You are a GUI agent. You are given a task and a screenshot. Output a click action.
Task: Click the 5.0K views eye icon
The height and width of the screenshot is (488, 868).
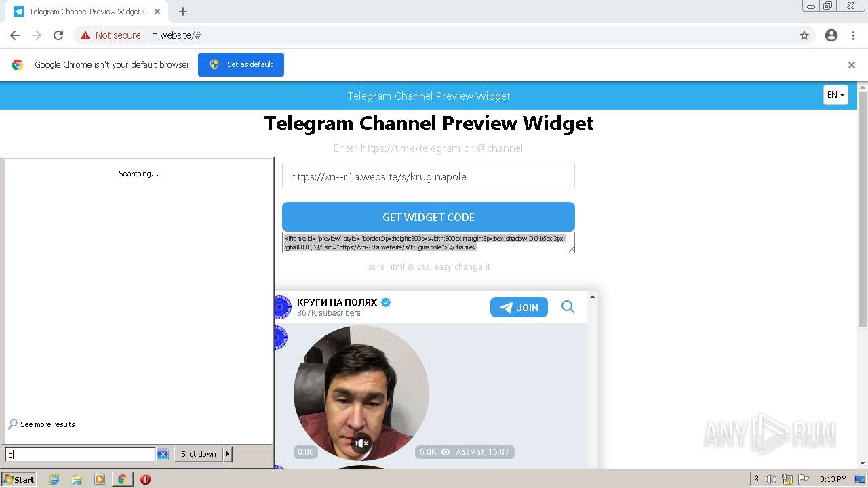[446, 452]
